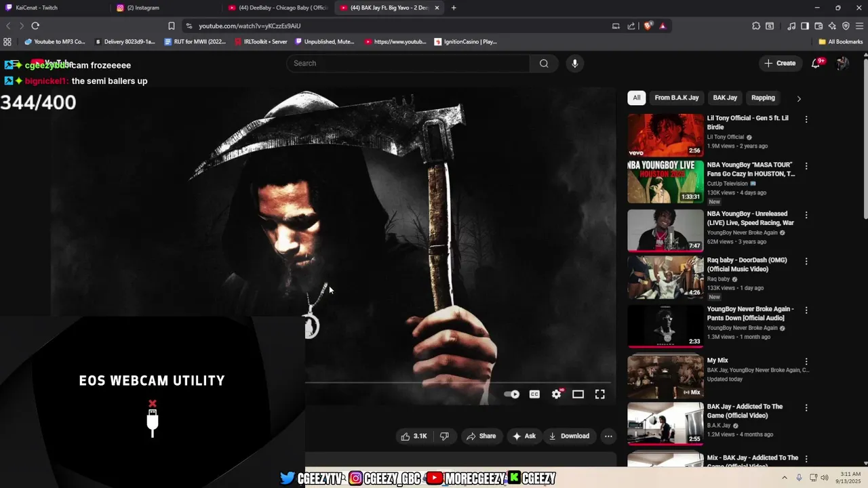Dislike the video
Image resolution: width=868 pixels, height=488 pixels.
click(444, 436)
